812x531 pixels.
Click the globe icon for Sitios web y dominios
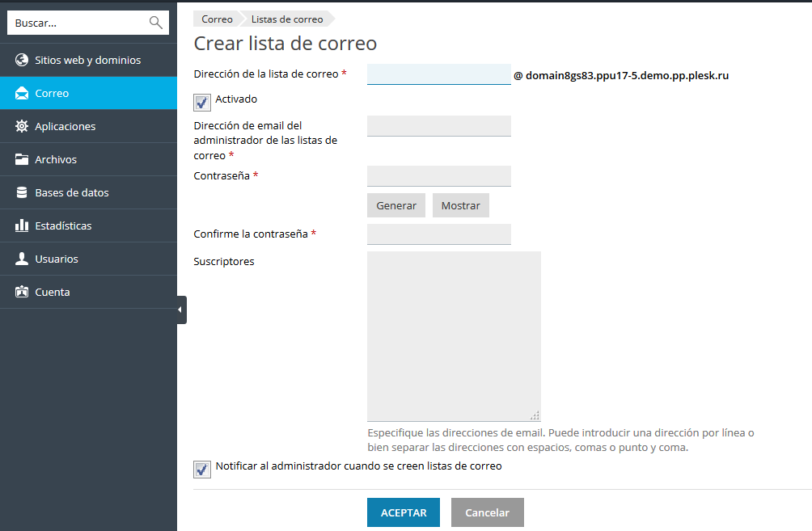22,61
